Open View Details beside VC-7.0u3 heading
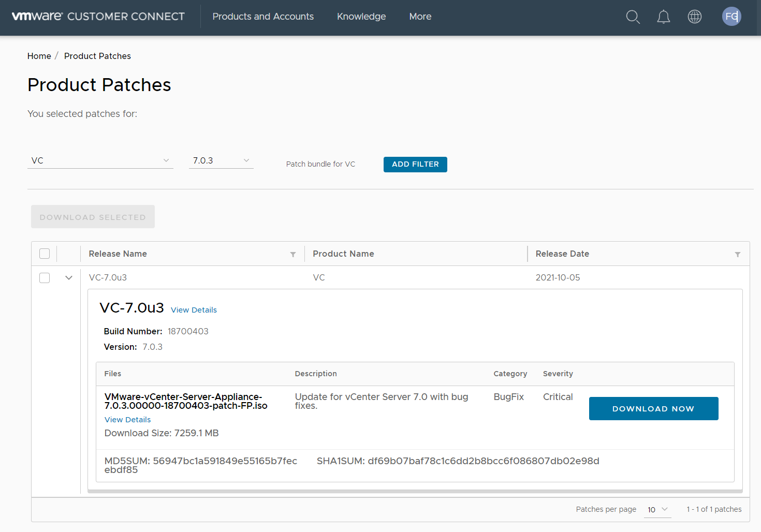This screenshot has height=532, width=761. (x=194, y=310)
